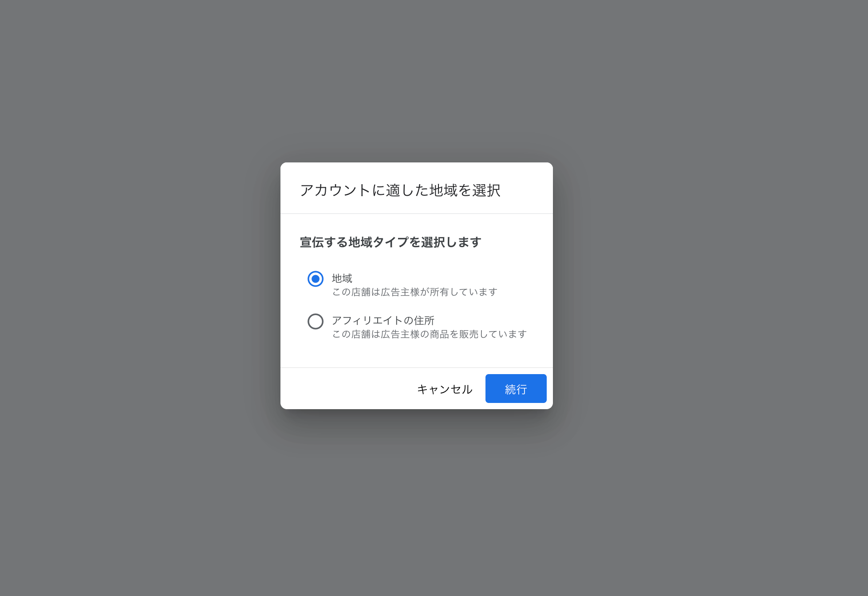Viewport: 868px width, 596px height.
Task: Select the 地域 radio button
Action: 316,279
